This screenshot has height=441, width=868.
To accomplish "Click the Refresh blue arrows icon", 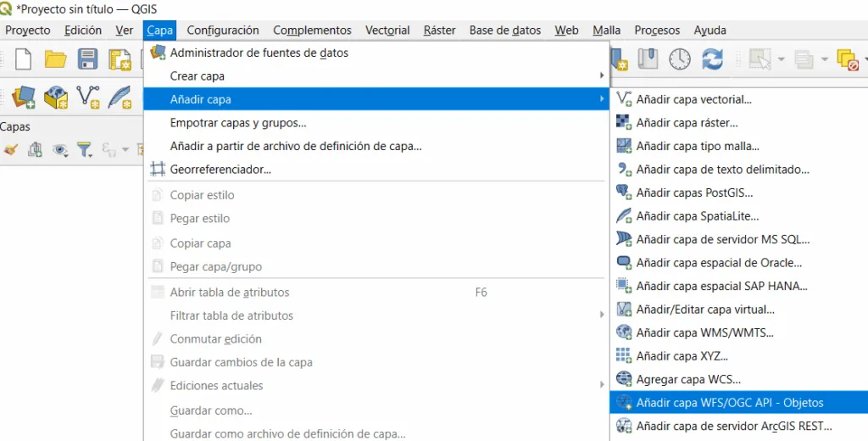I will click(x=712, y=59).
